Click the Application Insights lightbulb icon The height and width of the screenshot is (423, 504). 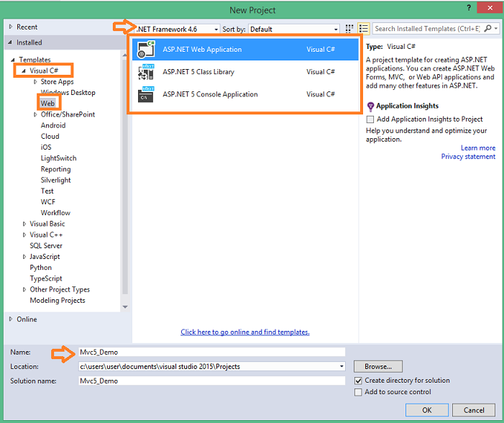(x=370, y=106)
